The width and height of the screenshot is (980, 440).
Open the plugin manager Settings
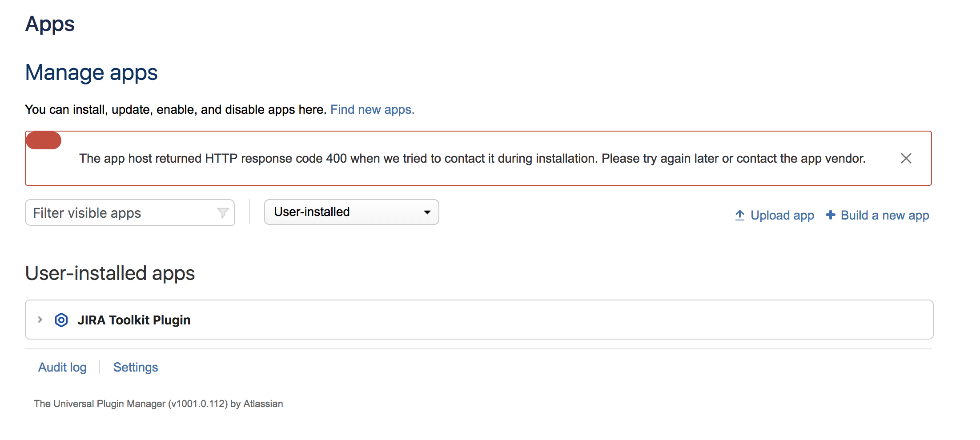135,367
